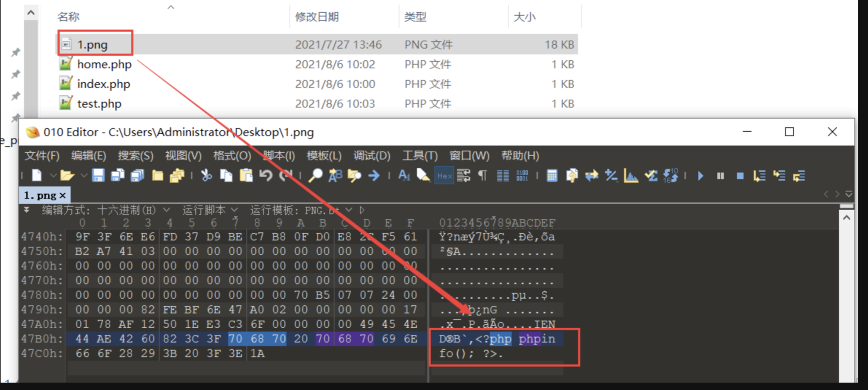Image resolution: width=868 pixels, height=390 pixels.
Task: Open the 帮助(H) menu
Action: 520,156
